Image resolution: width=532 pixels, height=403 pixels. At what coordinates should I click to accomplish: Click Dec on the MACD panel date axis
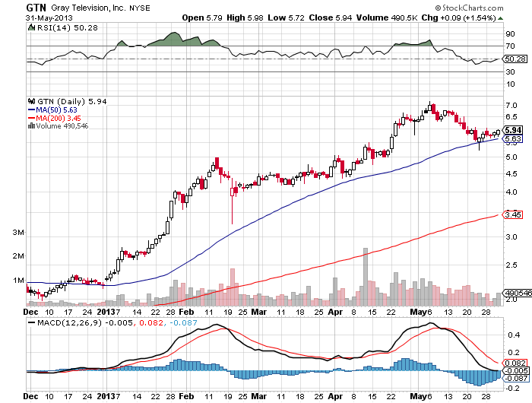tap(30, 396)
